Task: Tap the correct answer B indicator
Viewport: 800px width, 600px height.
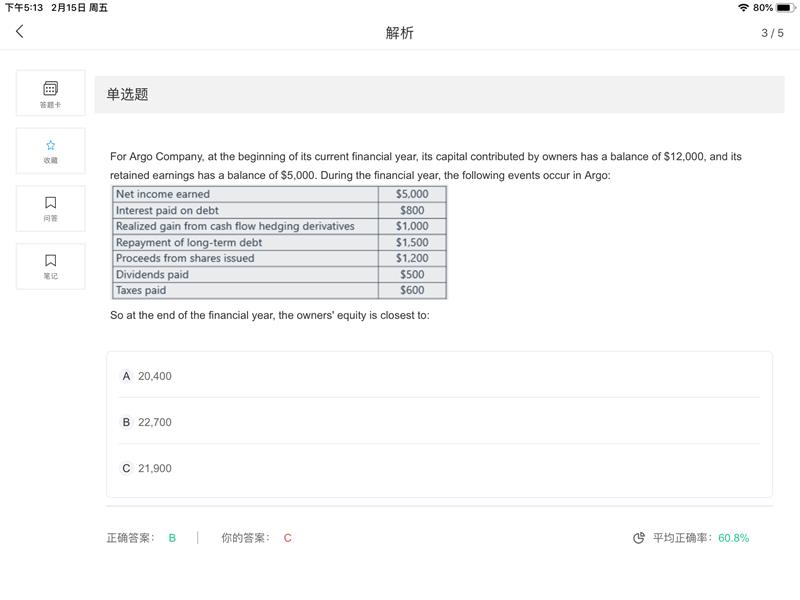Action: [172, 538]
